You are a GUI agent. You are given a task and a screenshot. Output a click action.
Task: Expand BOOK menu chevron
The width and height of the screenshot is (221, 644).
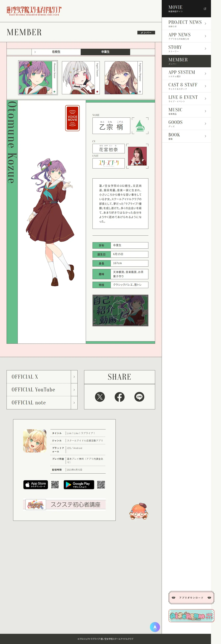pyautogui.click(x=205, y=136)
